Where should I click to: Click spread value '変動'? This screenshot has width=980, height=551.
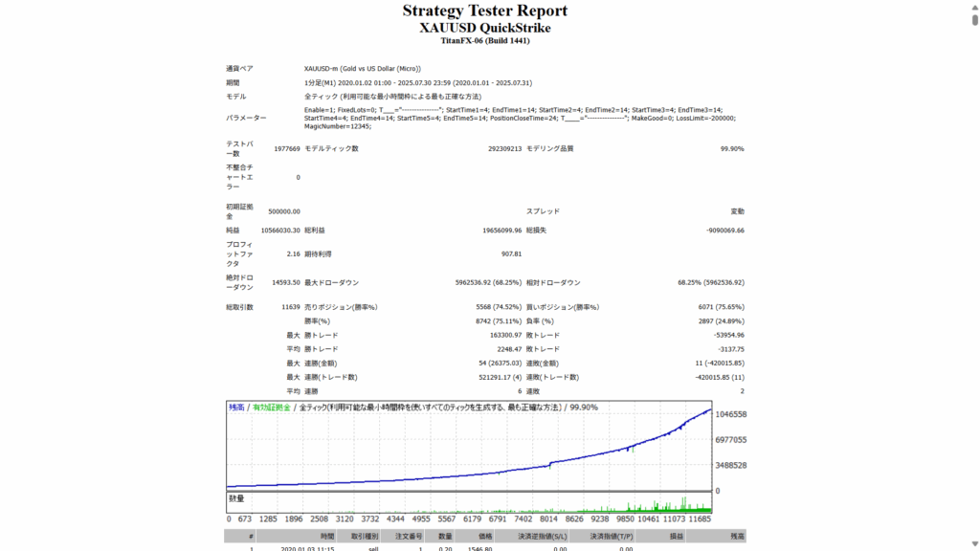pyautogui.click(x=738, y=211)
